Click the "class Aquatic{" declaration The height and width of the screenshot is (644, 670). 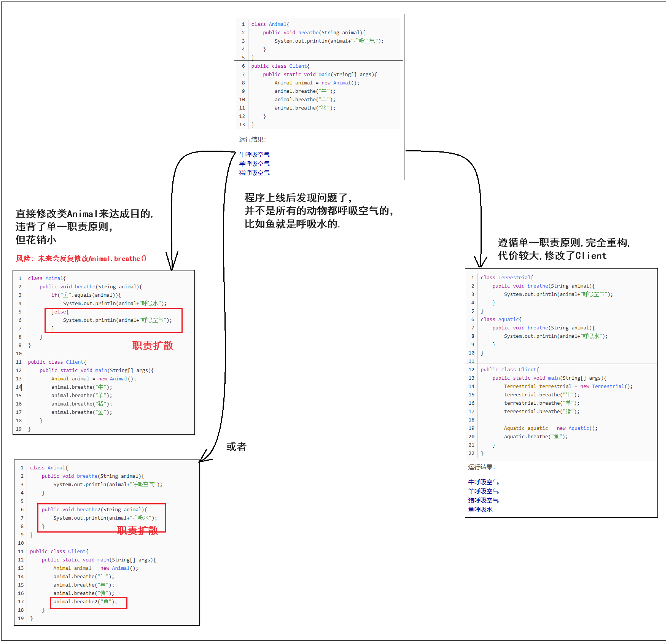click(x=501, y=320)
